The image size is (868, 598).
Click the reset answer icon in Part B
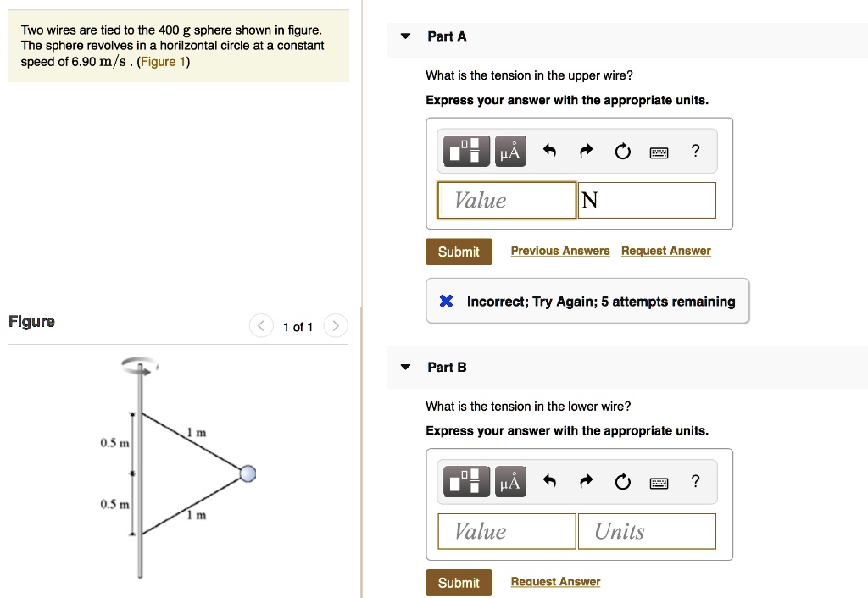(623, 481)
